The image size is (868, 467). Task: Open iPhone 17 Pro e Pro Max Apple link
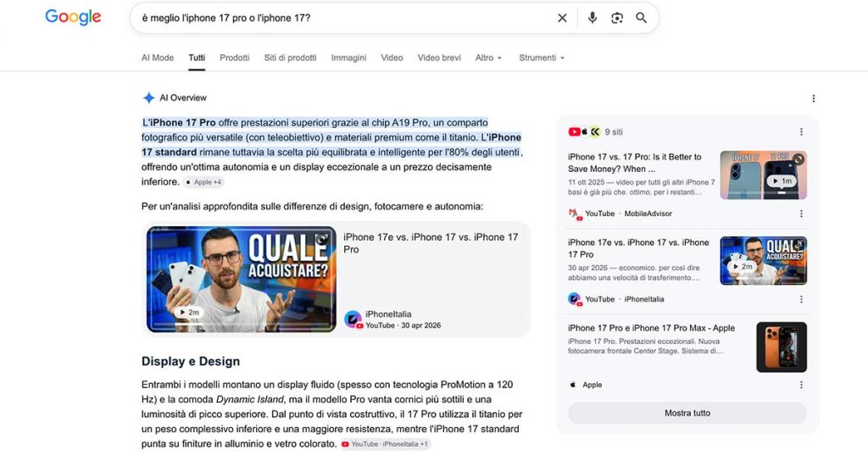click(x=651, y=328)
